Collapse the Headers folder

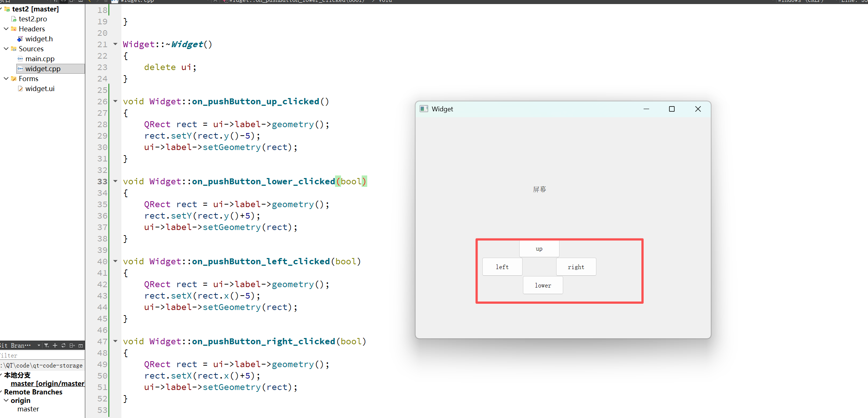[6, 29]
